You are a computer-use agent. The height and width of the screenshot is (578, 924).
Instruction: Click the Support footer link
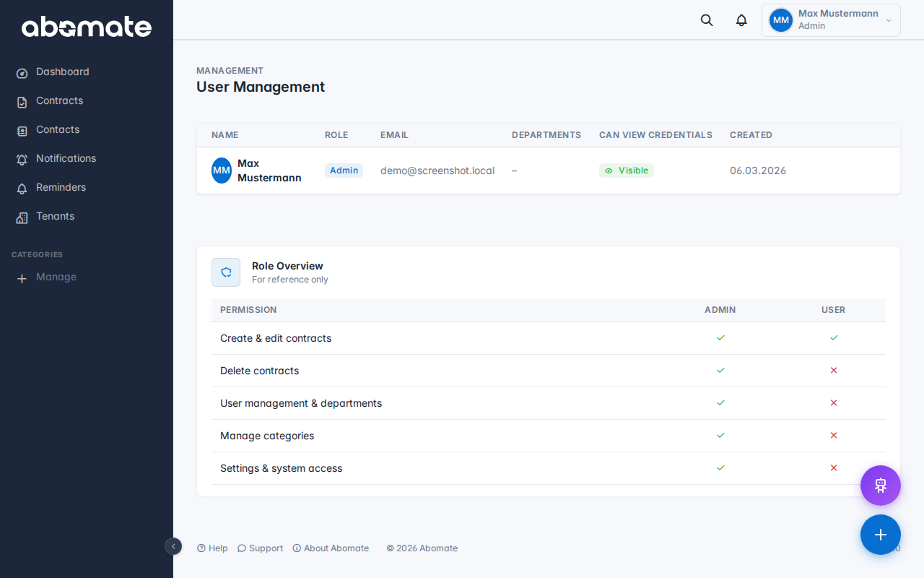pos(260,548)
